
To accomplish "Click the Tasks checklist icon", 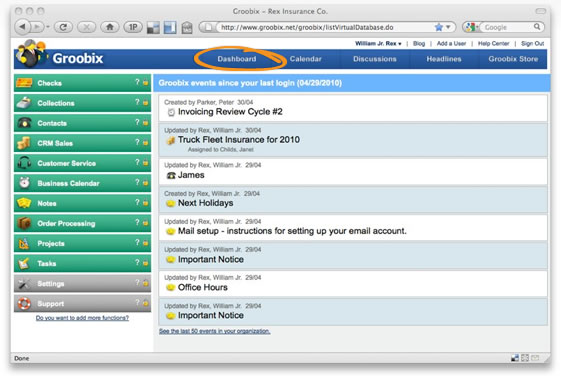I will [24, 263].
